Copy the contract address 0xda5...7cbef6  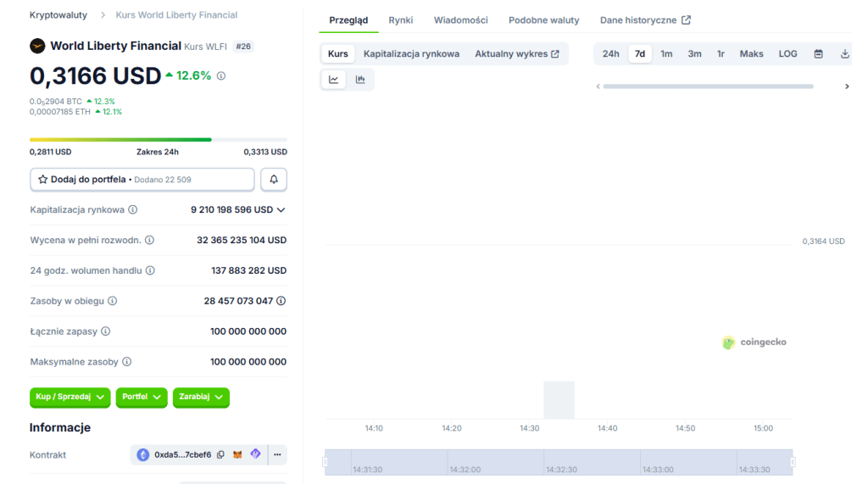[221, 454]
